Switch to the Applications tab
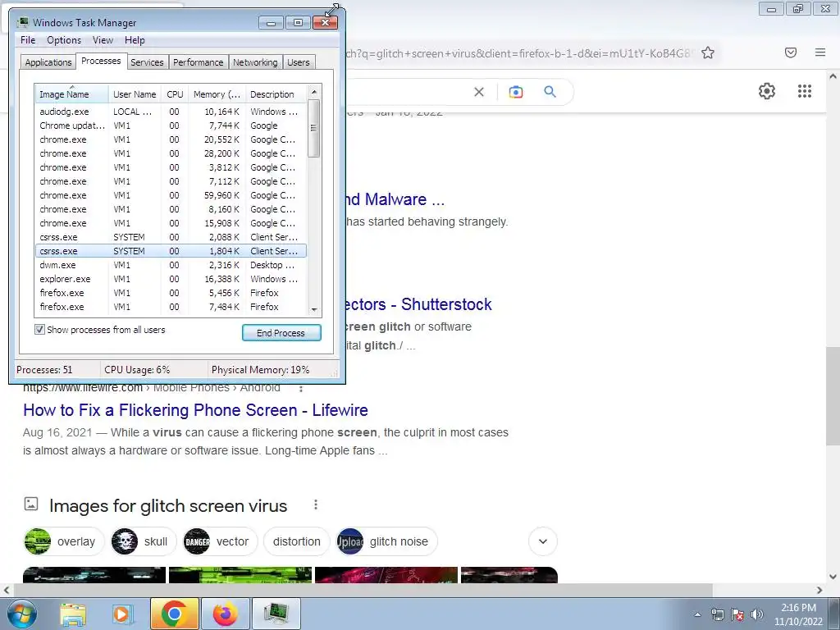Image resolution: width=840 pixels, height=630 pixels. tap(48, 62)
